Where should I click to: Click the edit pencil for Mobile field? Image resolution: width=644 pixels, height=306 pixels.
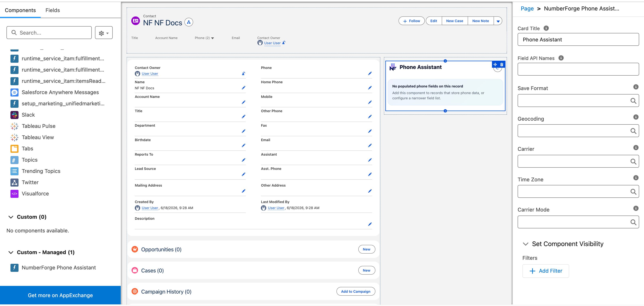[x=370, y=102]
